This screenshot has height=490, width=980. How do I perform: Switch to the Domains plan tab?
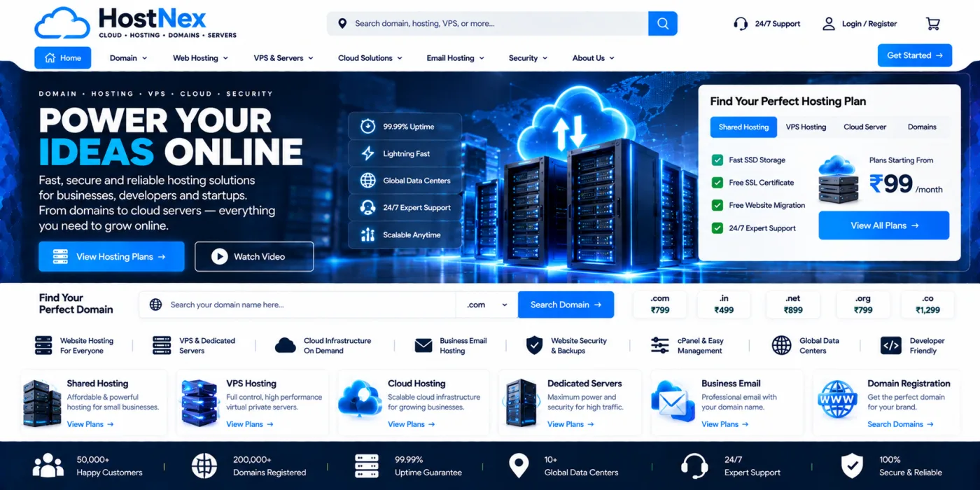(x=922, y=127)
